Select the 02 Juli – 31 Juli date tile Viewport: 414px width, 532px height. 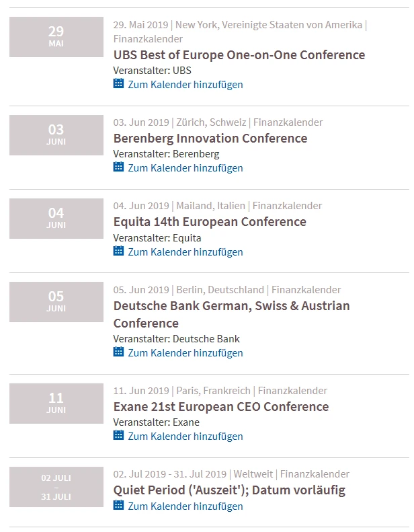coord(56,487)
